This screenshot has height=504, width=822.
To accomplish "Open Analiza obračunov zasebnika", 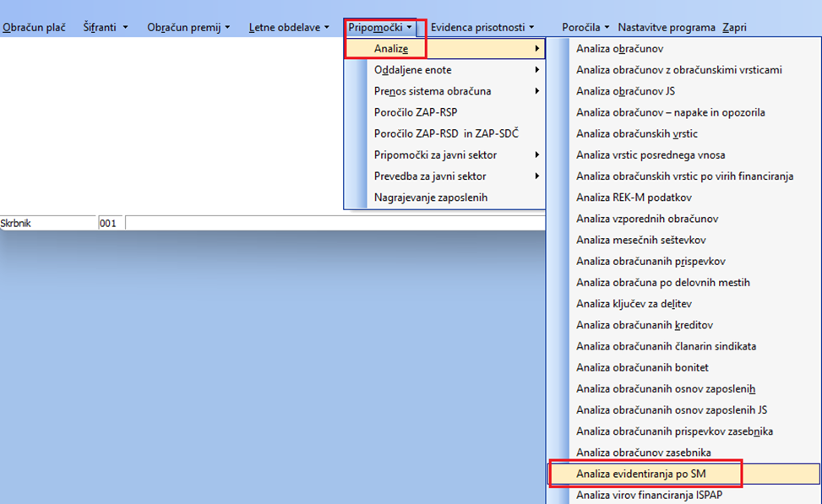I will 683,453.
